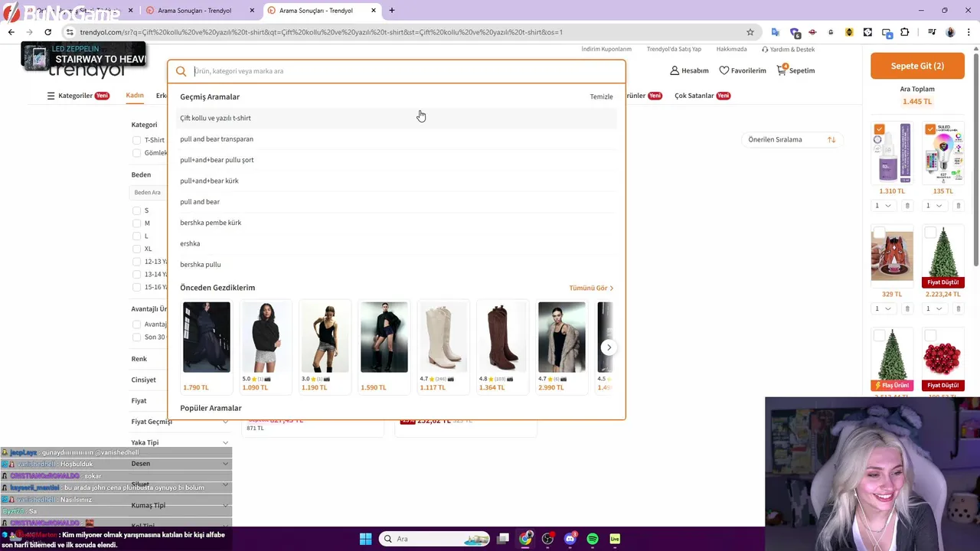Bookmark page with star icon
The height and width of the screenshot is (551, 980).
pyautogui.click(x=750, y=32)
